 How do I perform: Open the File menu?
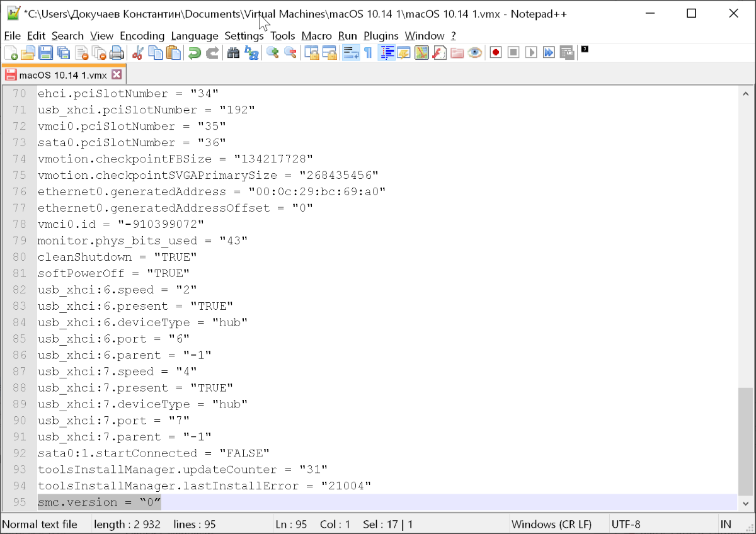(x=12, y=36)
